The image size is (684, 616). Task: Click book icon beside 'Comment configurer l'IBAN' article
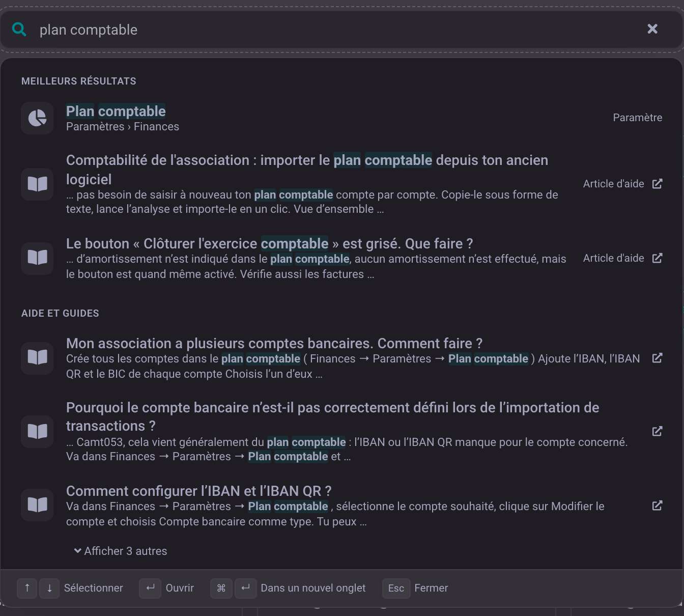tap(37, 505)
